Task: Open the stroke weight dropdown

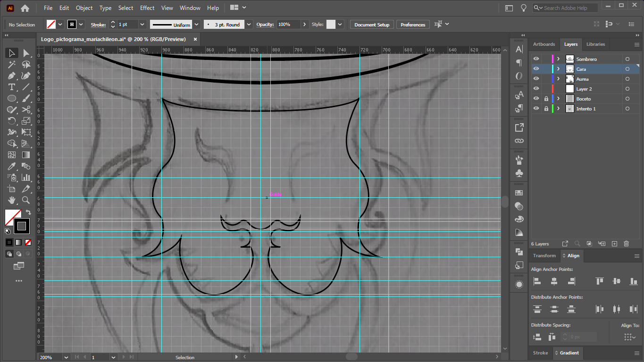Action: [x=142, y=25]
